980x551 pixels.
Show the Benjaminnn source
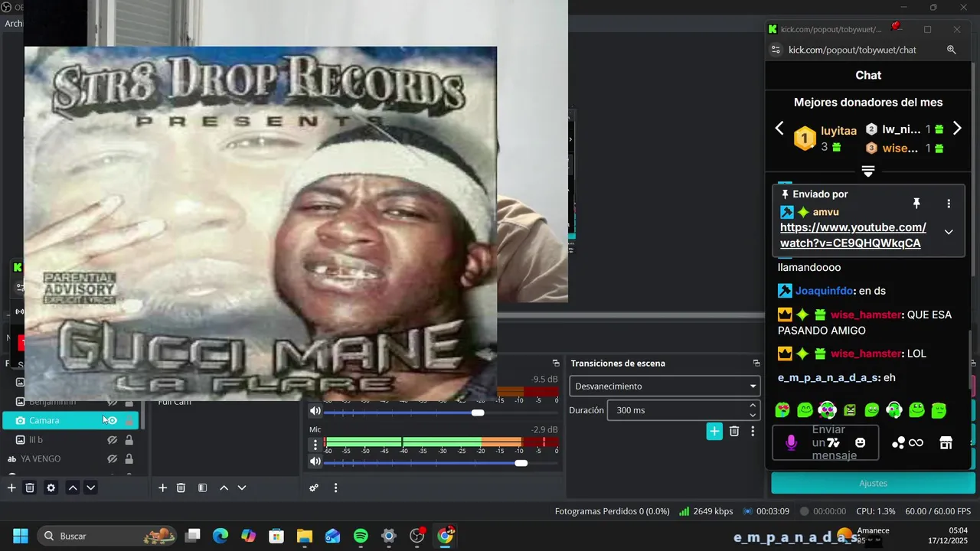(x=112, y=402)
